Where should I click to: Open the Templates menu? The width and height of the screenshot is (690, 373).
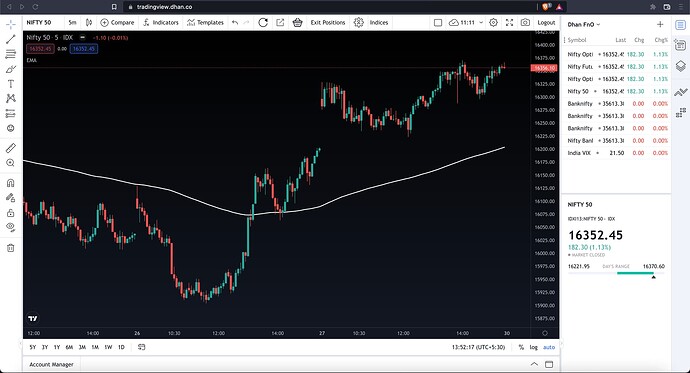[206, 22]
